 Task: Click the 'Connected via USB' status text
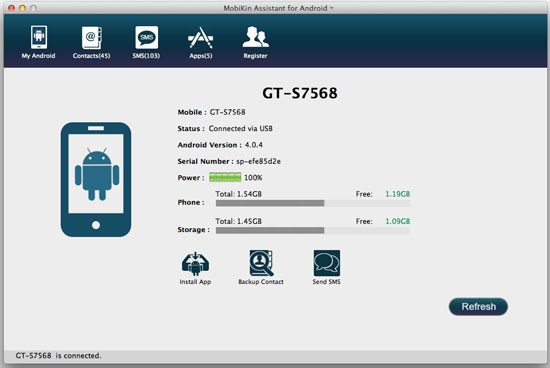coord(241,129)
